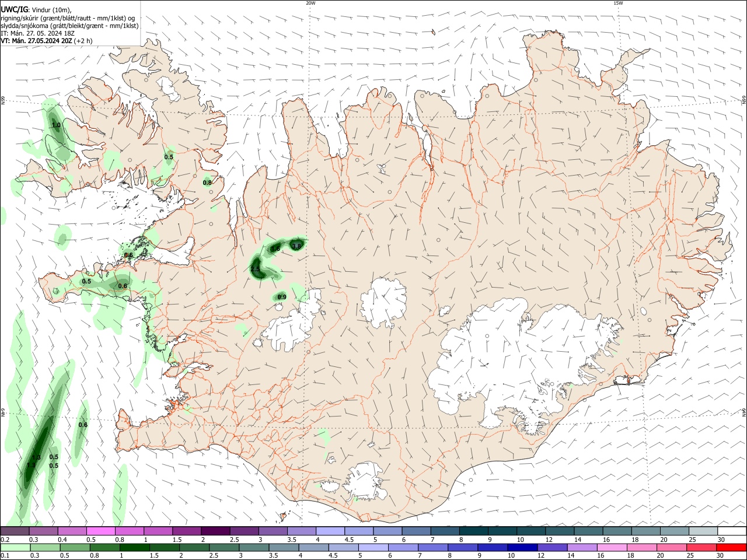Click the 'VT: Mán. 27.05.2024 20Z (+2 h)' line
The image size is (747, 560).
click(47, 41)
